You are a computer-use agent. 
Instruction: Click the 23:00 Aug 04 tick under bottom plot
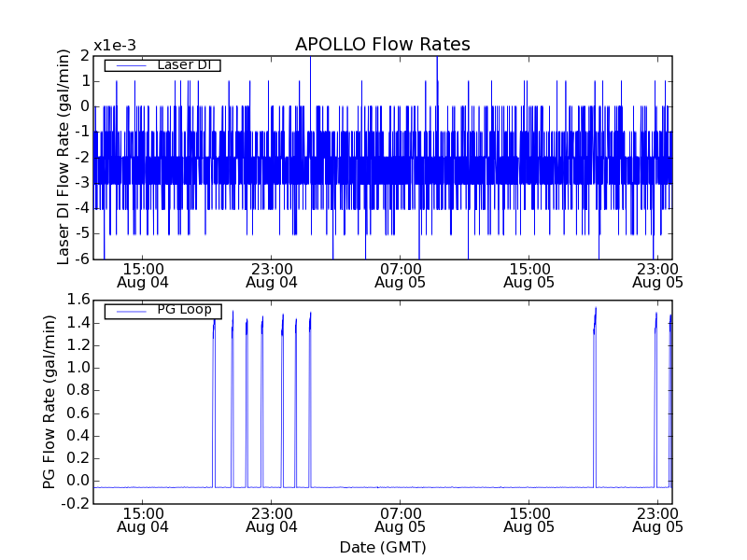coord(272,519)
